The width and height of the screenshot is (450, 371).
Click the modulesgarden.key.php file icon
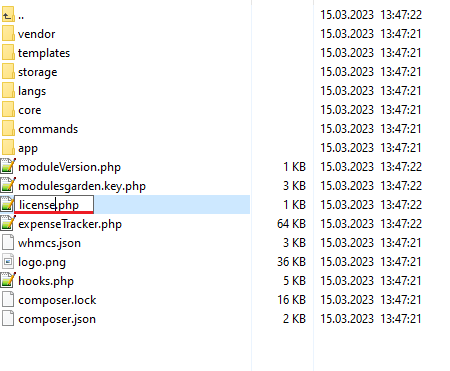[x=8, y=185]
